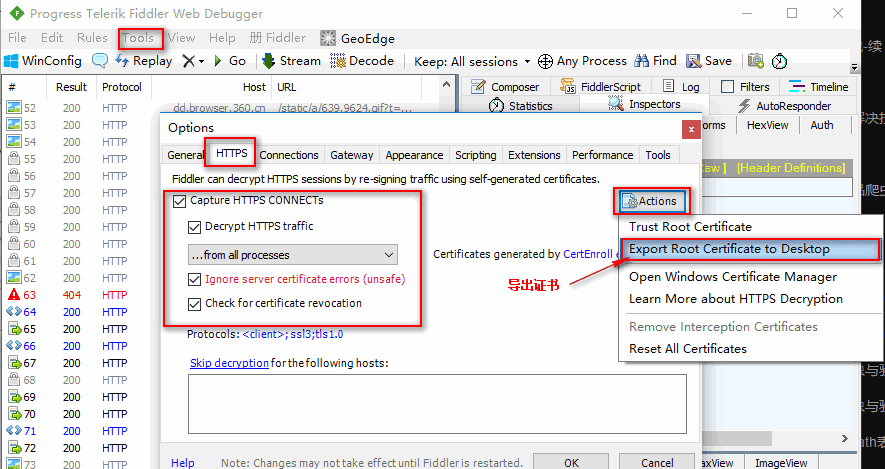Open the Performance options tab
The image size is (885, 469).
(603, 155)
